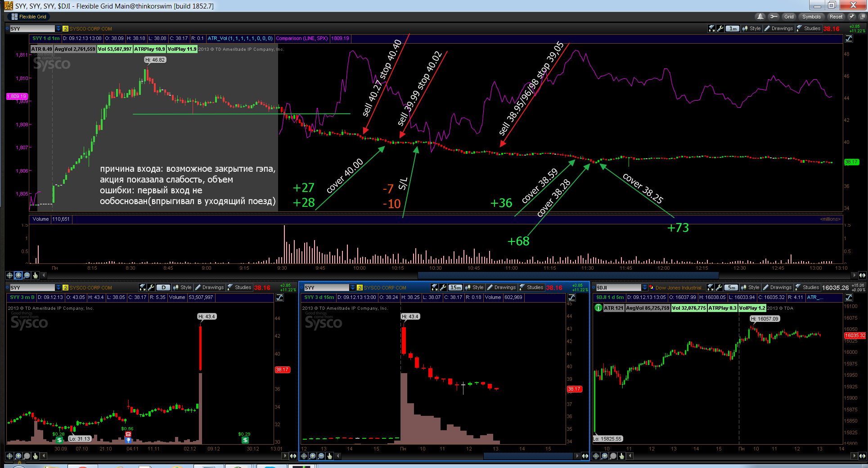Open the chart settings wrench on the 15m SYY chart
Viewport: 868px width, 468px height.
click(443, 287)
